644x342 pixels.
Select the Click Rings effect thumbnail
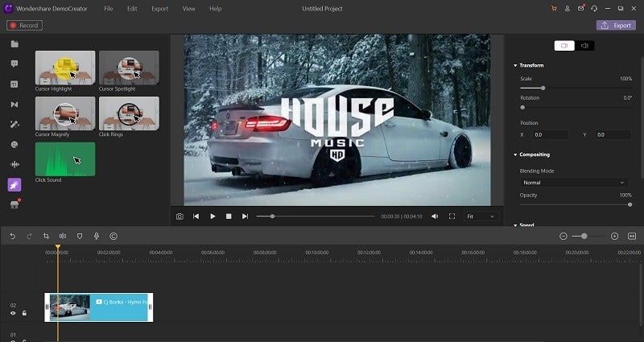coord(129,113)
